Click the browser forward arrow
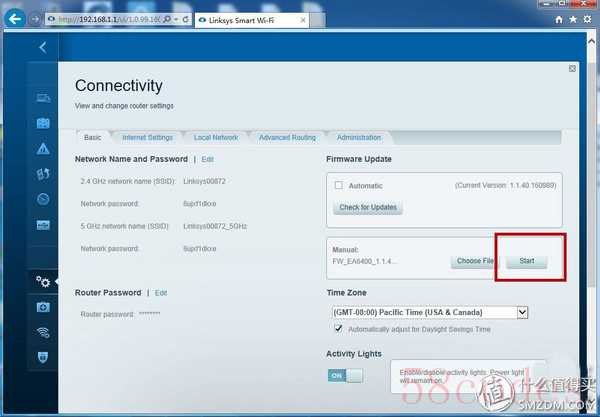The image size is (600, 417). (35, 19)
